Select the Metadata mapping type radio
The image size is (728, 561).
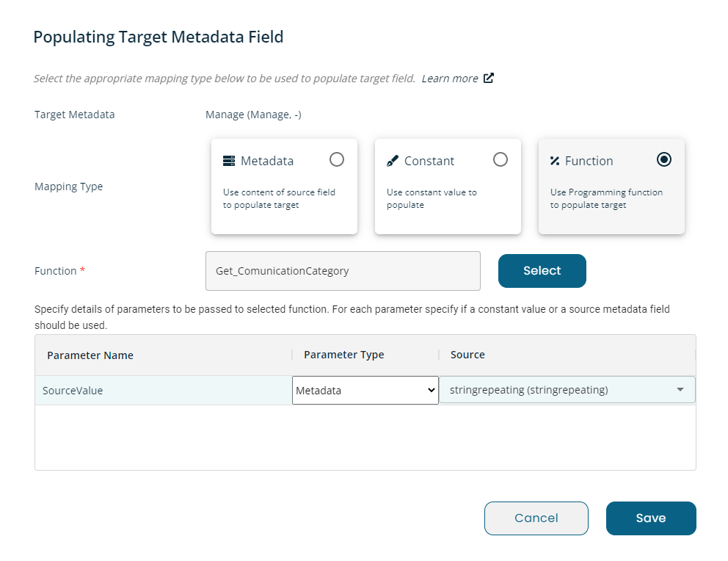tap(337, 159)
